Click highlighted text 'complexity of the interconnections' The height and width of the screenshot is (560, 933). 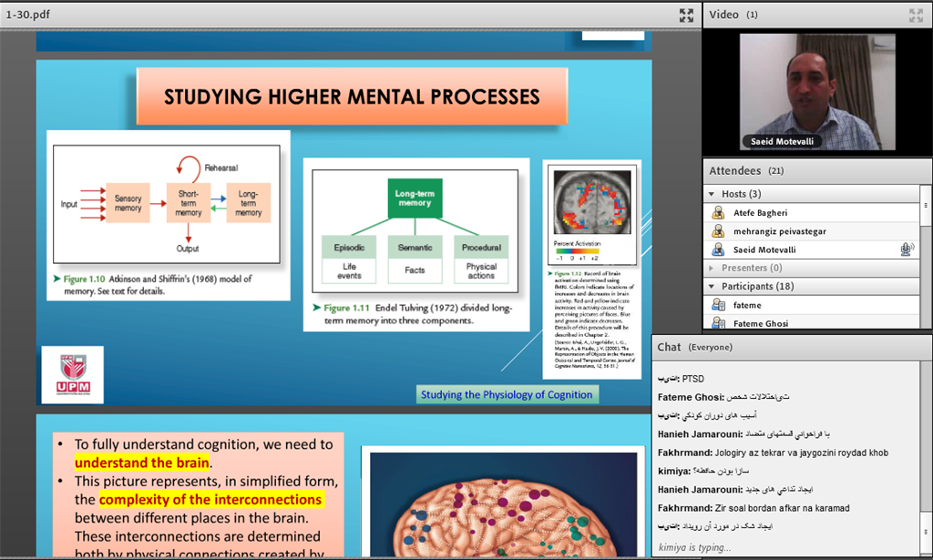click(210, 499)
